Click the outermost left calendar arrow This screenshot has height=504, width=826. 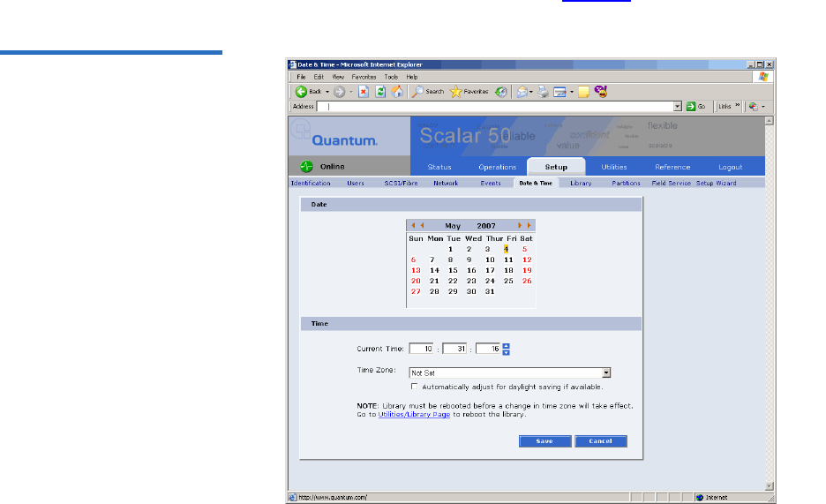pyautogui.click(x=414, y=225)
